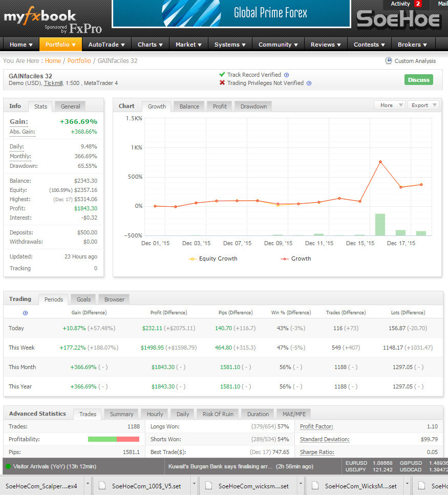Click the Global Prime Forex banner ad
The width and height of the screenshot is (448, 495).
[x=231, y=13]
